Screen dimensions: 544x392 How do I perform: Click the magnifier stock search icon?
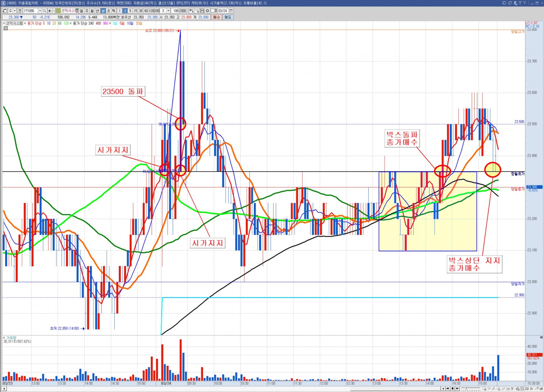click(x=44, y=11)
